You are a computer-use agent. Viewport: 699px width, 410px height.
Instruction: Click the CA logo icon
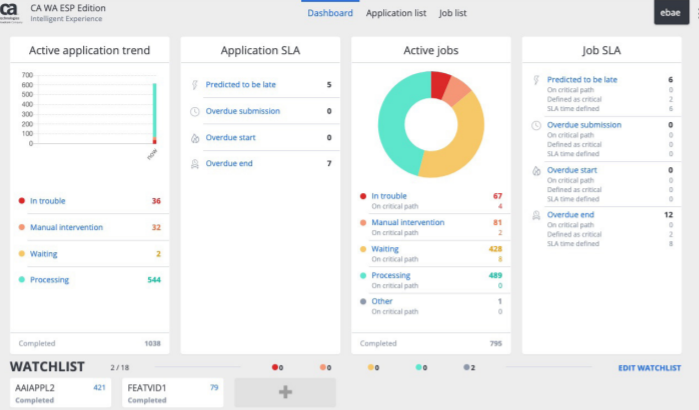pyautogui.click(x=9, y=12)
